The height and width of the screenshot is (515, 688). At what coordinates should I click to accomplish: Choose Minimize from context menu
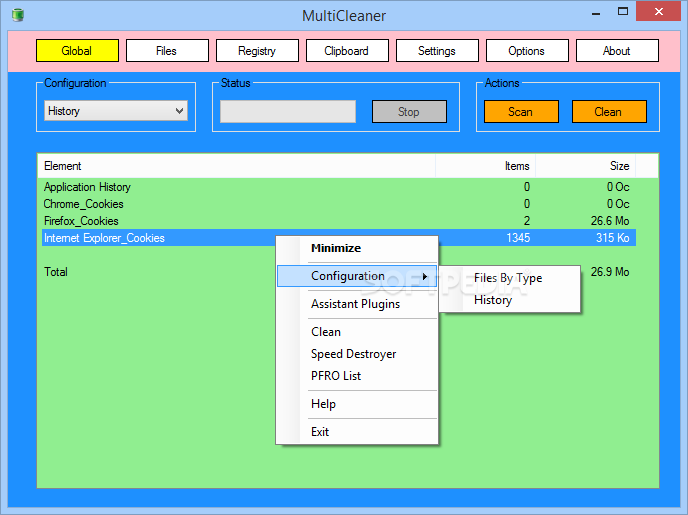pyautogui.click(x=357, y=248)
